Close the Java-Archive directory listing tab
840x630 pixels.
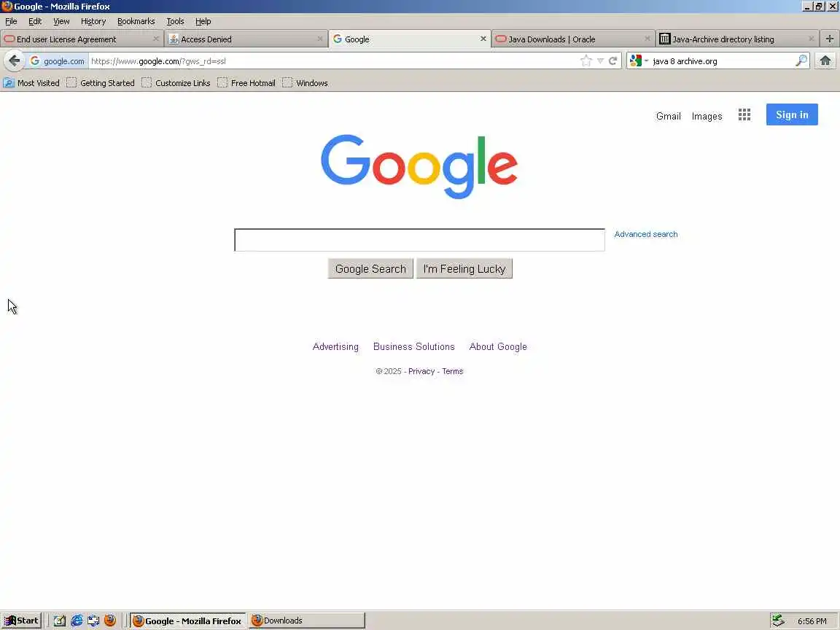click(x=811, y=39)
